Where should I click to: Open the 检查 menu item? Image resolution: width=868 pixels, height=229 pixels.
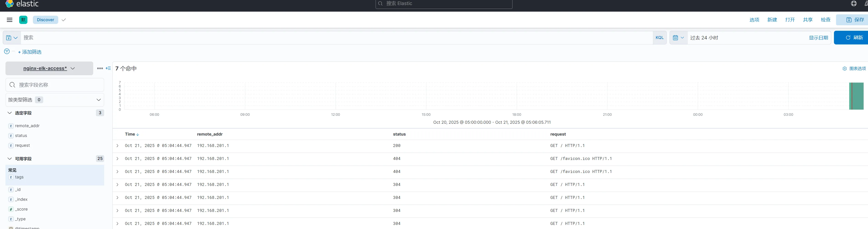point(825,20)
